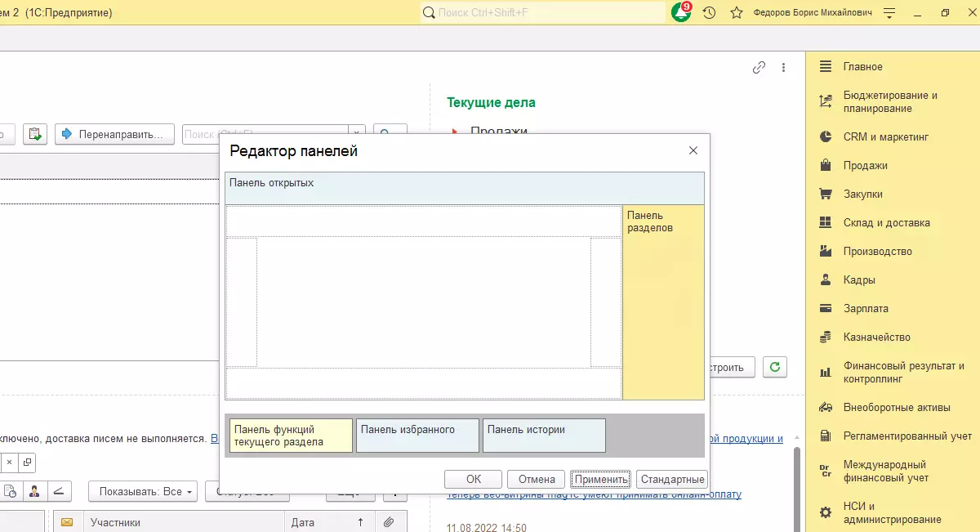This screenshot has width=980, height=532.
Task: Open Продажи section in sidebar
Action: click(865, 165)
